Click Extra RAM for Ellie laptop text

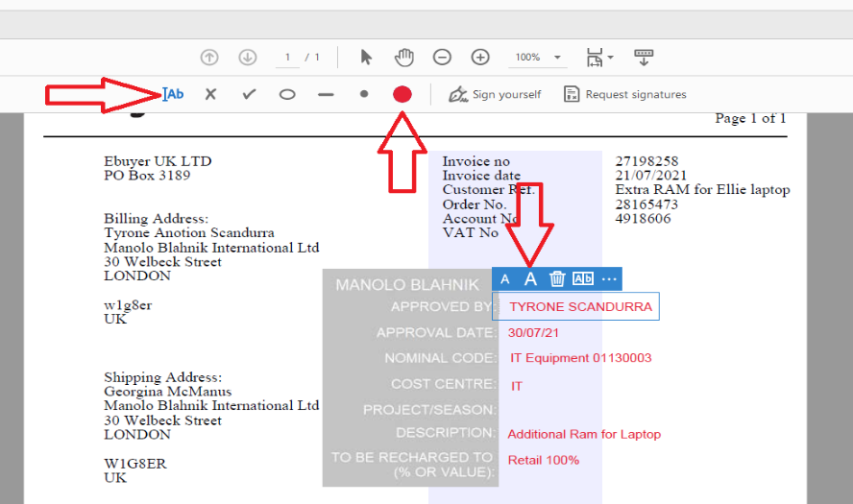[702, 190]
